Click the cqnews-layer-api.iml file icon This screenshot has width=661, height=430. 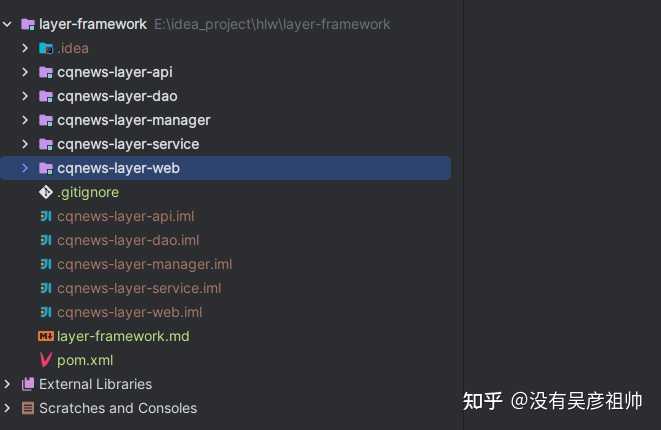[x=46, y=216]
